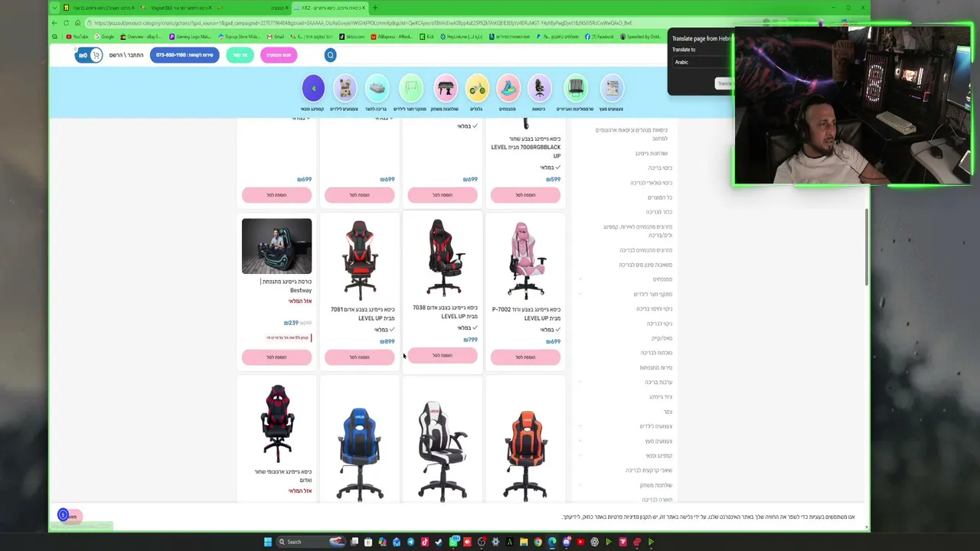Open File Explorer in the taskbar

[524, 542]
